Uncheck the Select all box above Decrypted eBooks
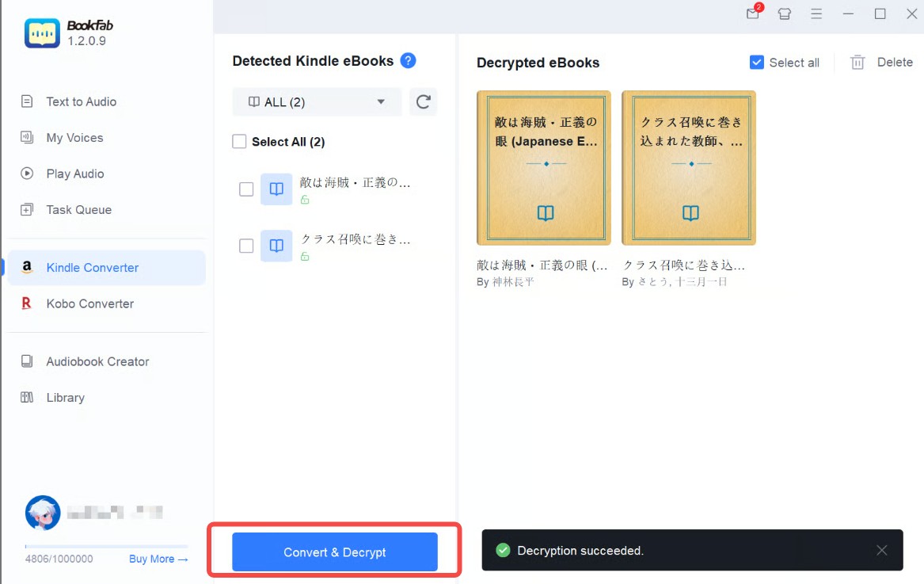924x584 pixels. click(x=757, y=62)
